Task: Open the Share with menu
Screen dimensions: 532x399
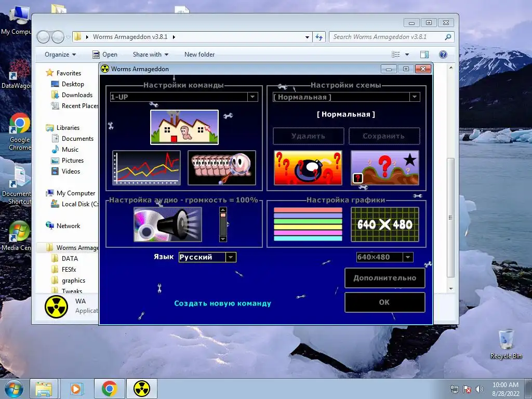Action: [x=150, y=54]
